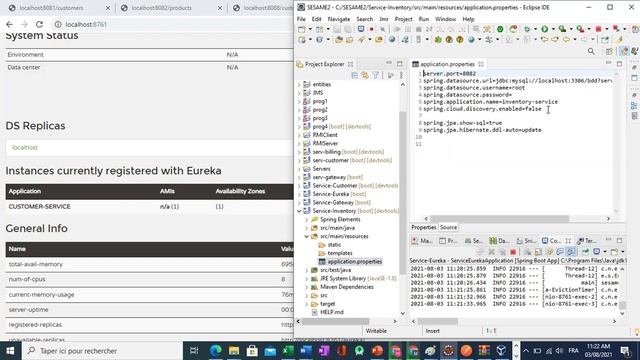Expand the src/main/java folder
This screenshot has height=360, width=640.
[x=307, y=228]
